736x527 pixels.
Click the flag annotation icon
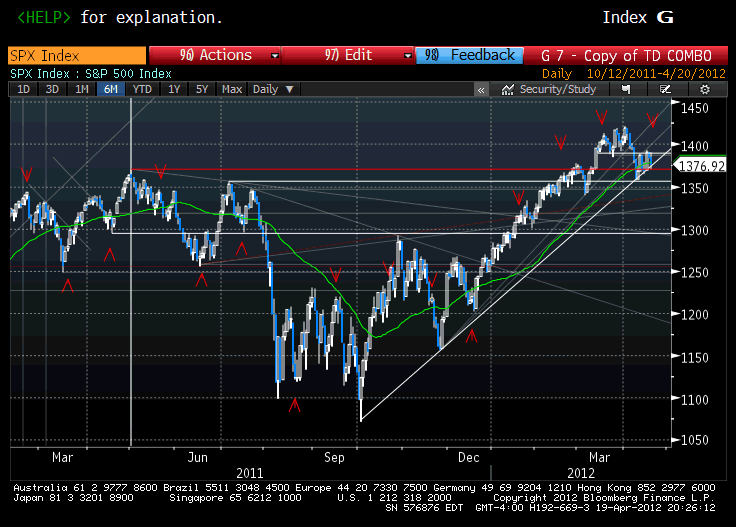(x=626, y=89)
